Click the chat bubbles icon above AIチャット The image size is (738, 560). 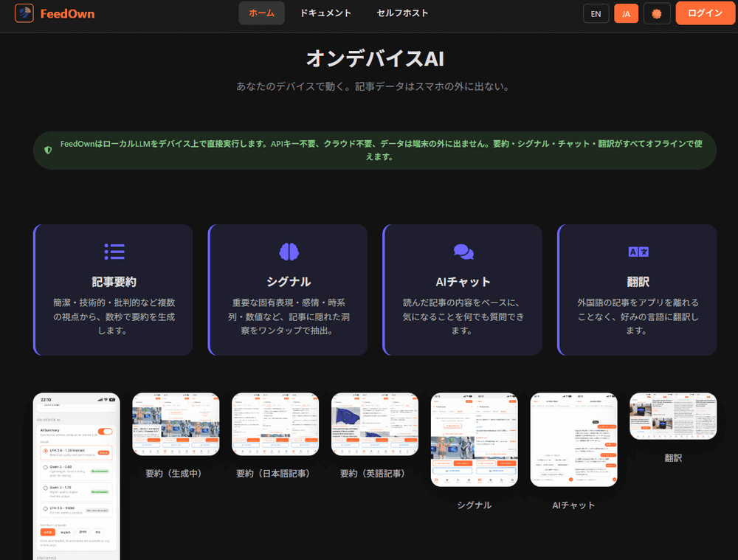[x=463, y=252]
